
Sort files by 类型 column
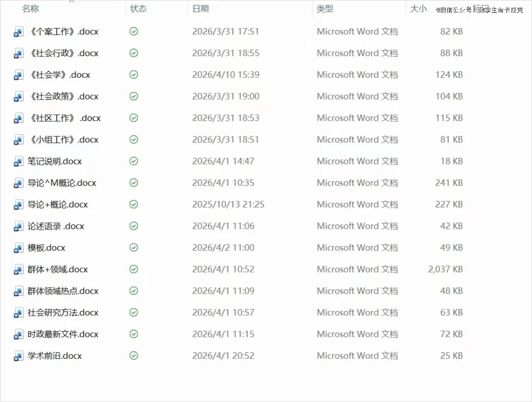(x=325, y=9)
